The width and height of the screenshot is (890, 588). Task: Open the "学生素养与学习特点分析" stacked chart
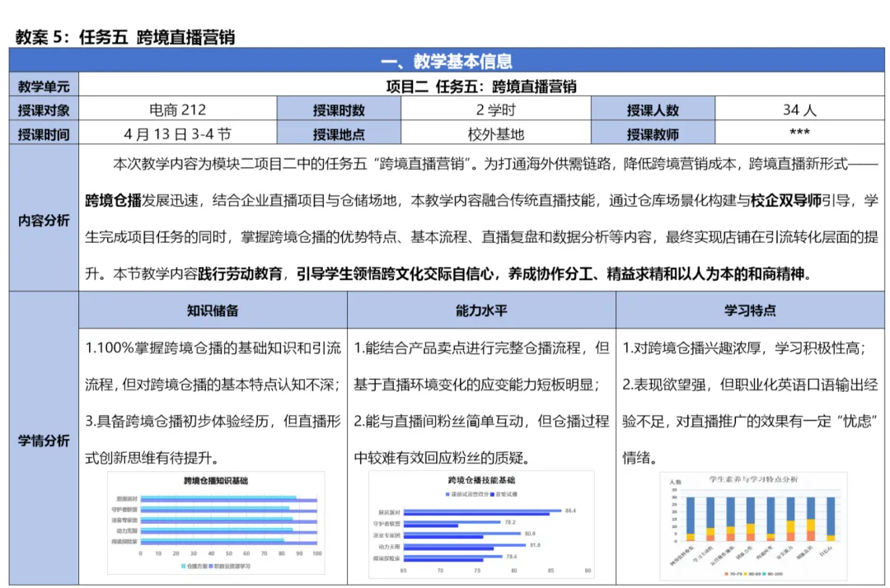click(x=753, y=525)
